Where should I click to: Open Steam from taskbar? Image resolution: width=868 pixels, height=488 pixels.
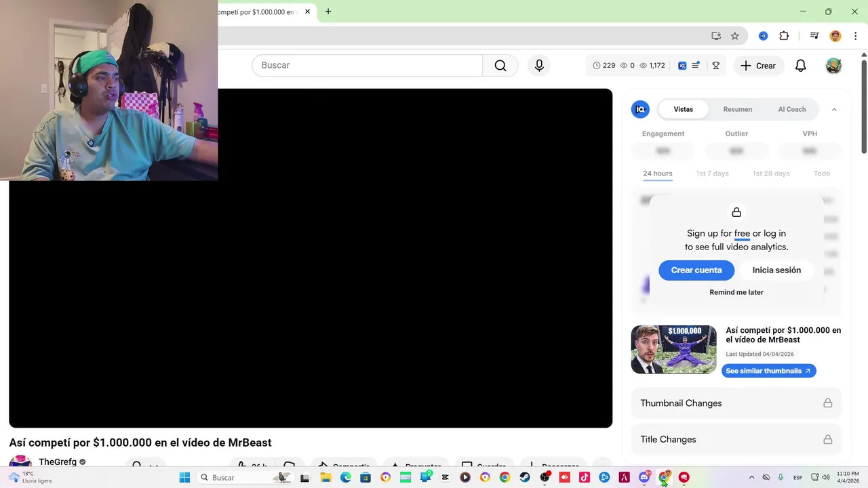(525, 477)
